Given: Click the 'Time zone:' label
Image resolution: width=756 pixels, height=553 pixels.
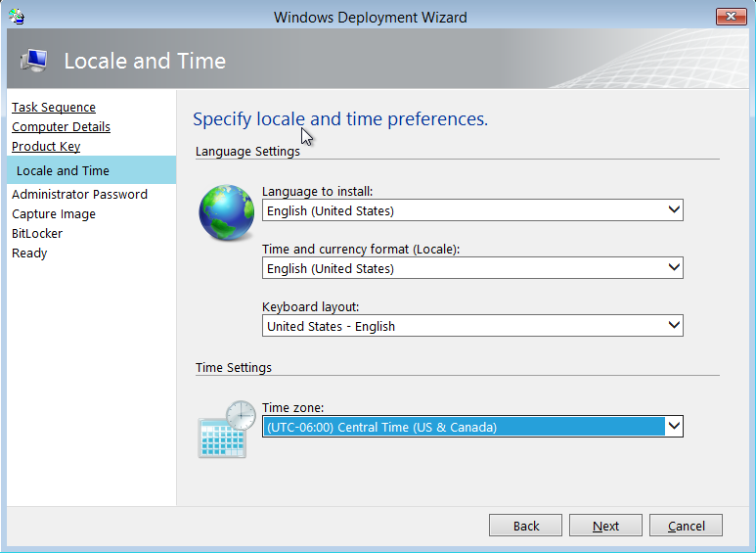Looking at the screenshot, I should (x=292, y=408).
